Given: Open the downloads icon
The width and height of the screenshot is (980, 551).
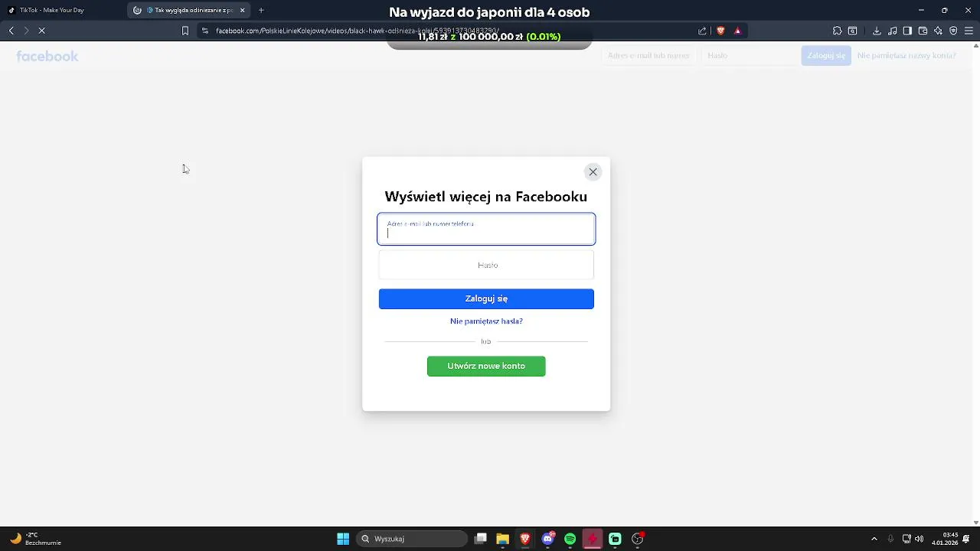Looking at the screenshot, I should click(877, 31).
